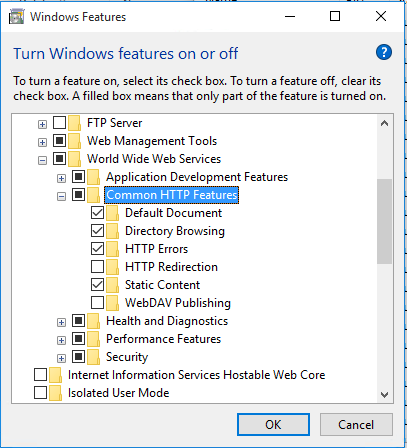Image resolution: width=407 pixels, height=448 pixels.
Task: Toggle the World Wide Web Services checkbox
Action: (59, 159)
